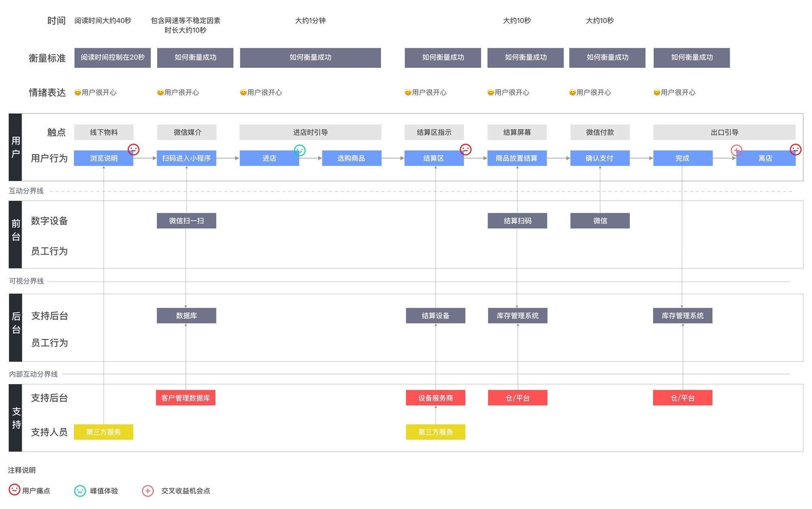Select the 微信 digital device box

600,221
